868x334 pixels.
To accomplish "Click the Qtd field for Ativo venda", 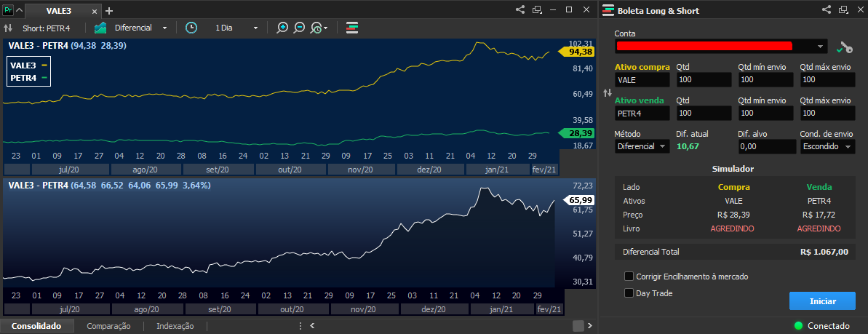I will pos(704,113).
